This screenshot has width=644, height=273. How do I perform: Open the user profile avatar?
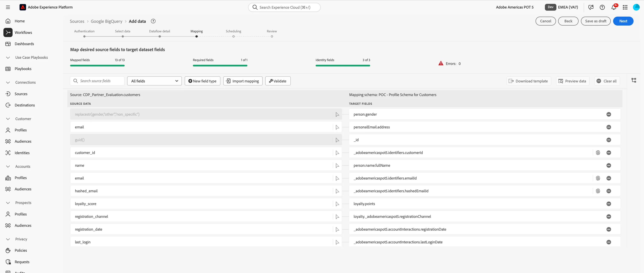coord(636,7)
